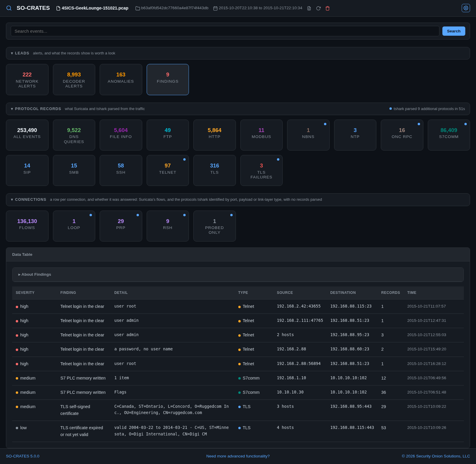Open the 136,130 Flows card
The width and height of the screenshot is (476, 464).
(27, 226)
